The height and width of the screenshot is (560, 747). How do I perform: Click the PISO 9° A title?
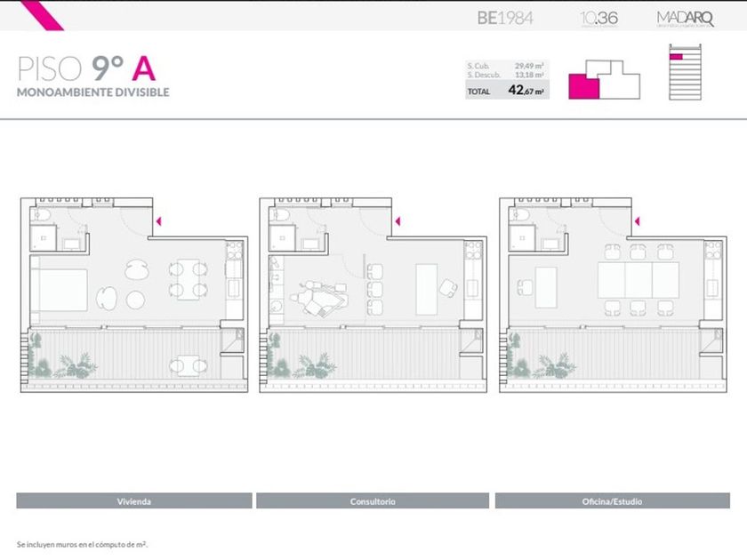pyautogui.click(x=86, y=68)
